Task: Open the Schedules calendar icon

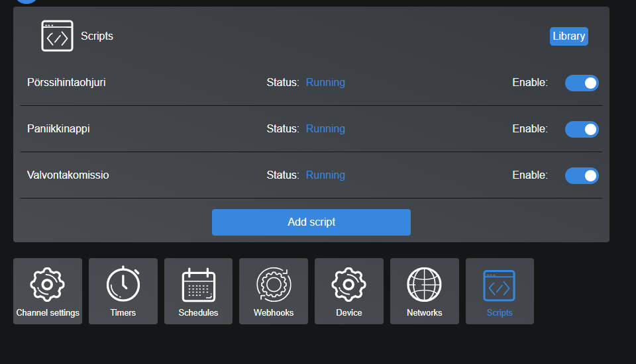Action: click(198, 285)
